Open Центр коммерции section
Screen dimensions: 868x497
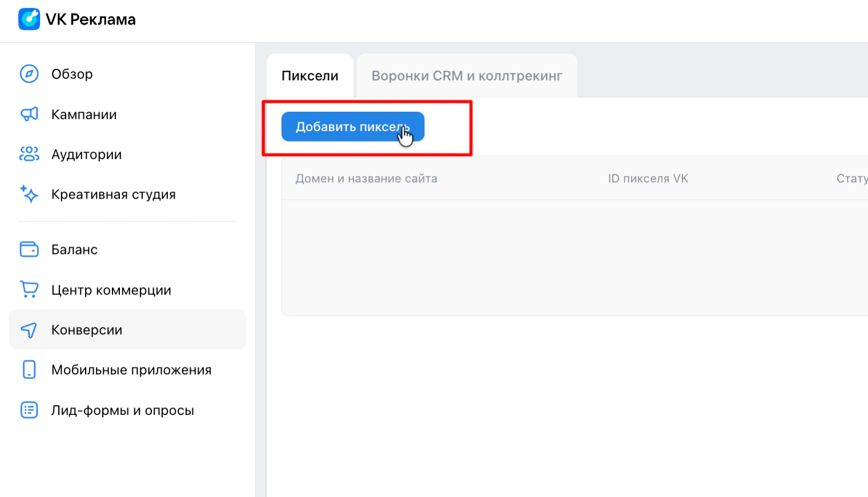coord(111,290)
